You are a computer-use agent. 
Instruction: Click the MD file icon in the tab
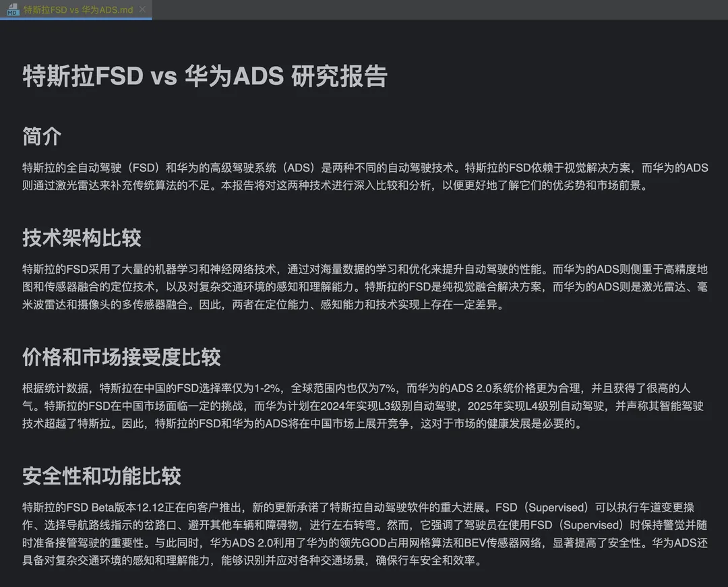pos(13,9)
